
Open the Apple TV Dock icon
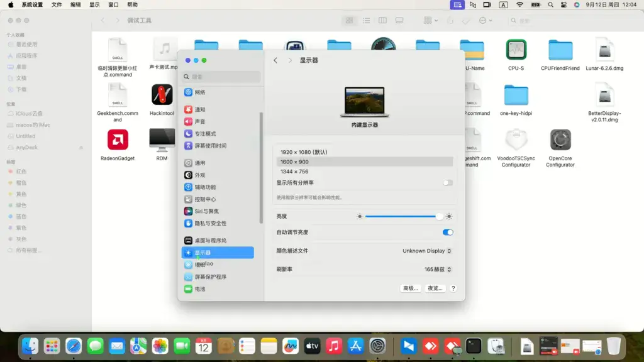click(312, 346)
